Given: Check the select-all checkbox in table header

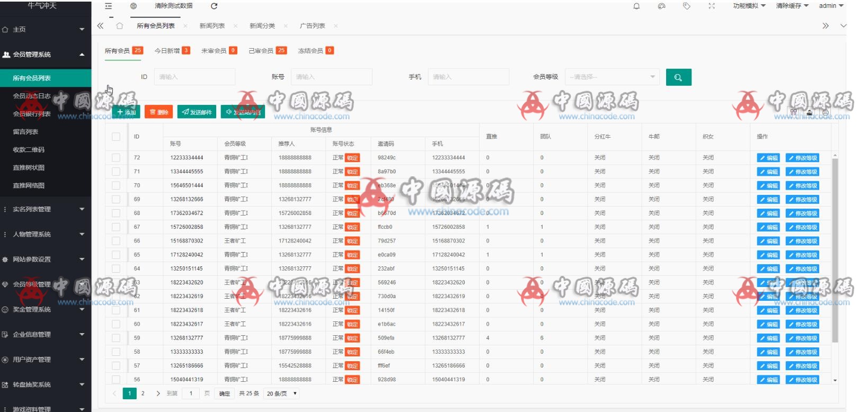Looking at the screenshot, I should click(116, 137).
